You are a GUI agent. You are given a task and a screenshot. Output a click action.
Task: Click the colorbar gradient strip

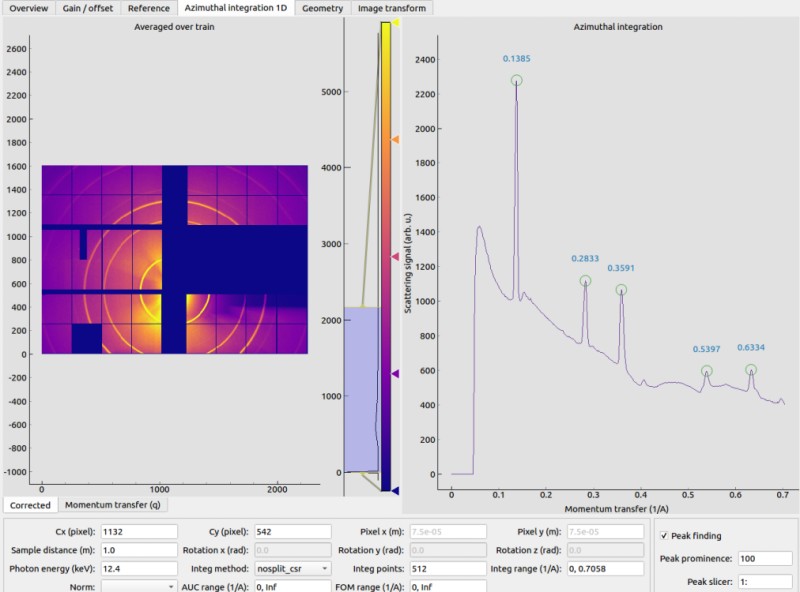386,256
